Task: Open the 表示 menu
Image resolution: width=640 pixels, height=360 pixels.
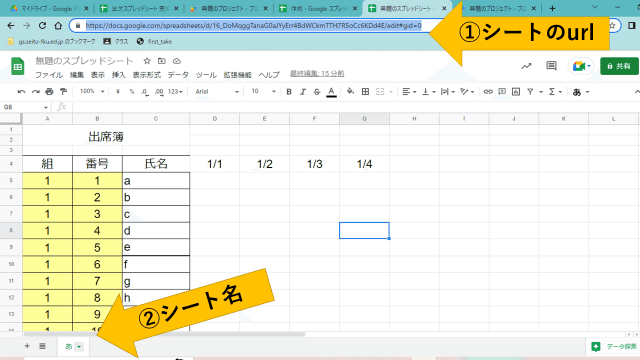Action: pos(98,75)
